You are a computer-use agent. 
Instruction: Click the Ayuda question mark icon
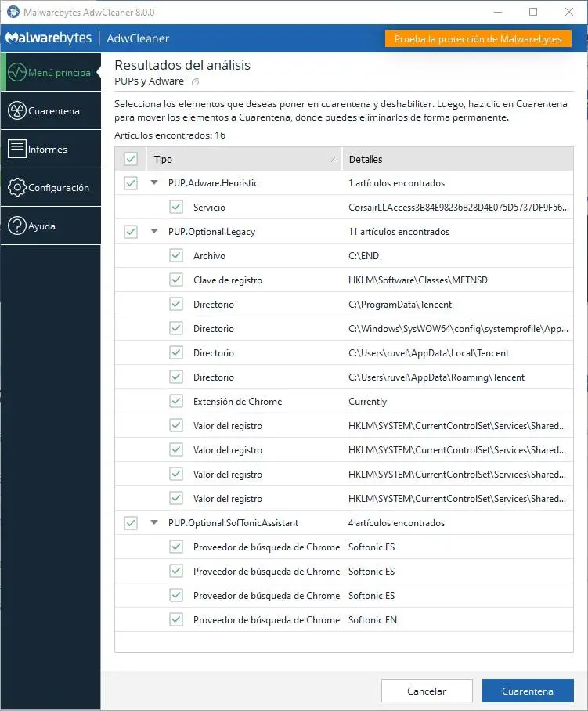click(x=17, y=226)
